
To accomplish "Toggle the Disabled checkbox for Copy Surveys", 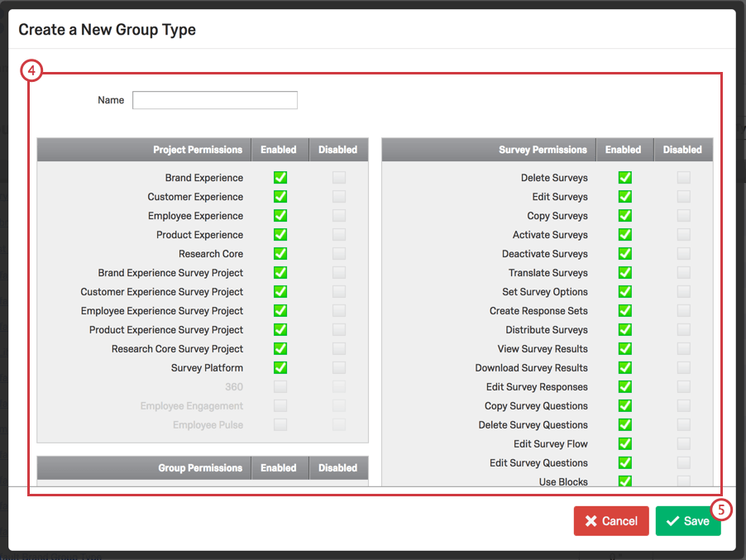I will (x=684, y=215).
